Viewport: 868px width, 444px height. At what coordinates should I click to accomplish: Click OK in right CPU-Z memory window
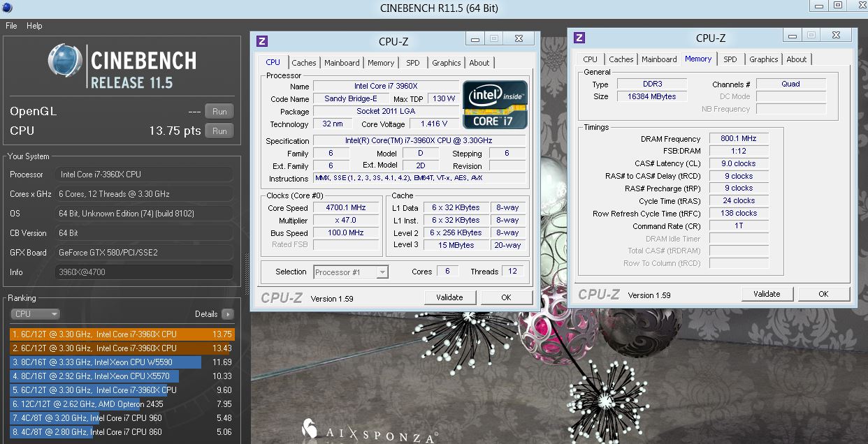click(823, 294)
